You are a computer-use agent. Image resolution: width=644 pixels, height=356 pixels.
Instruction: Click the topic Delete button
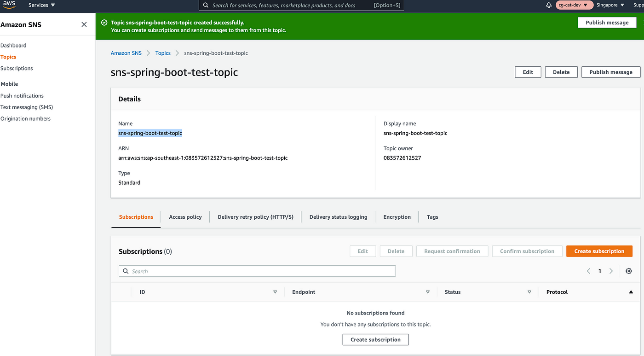561,72
